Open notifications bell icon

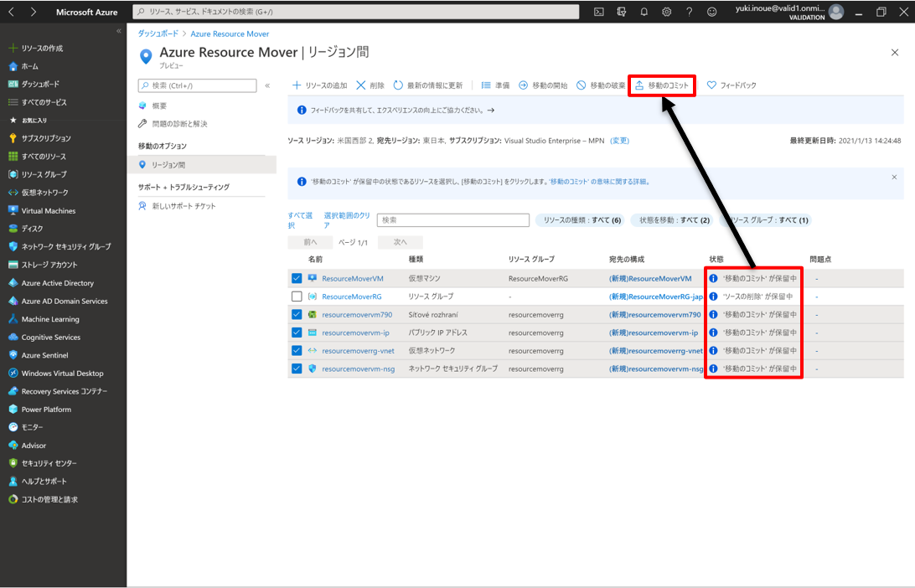tap(644, 12)
